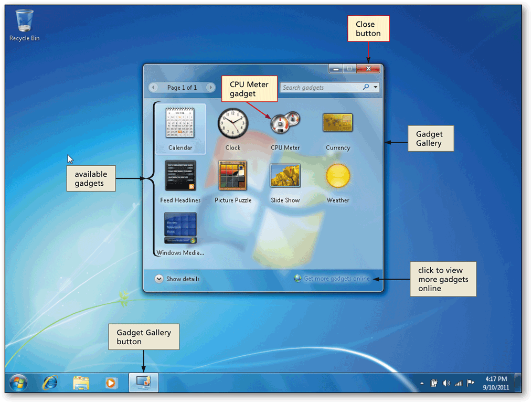Show hidden tray icons arrow
532x403 pixels.
pos(422,384)
